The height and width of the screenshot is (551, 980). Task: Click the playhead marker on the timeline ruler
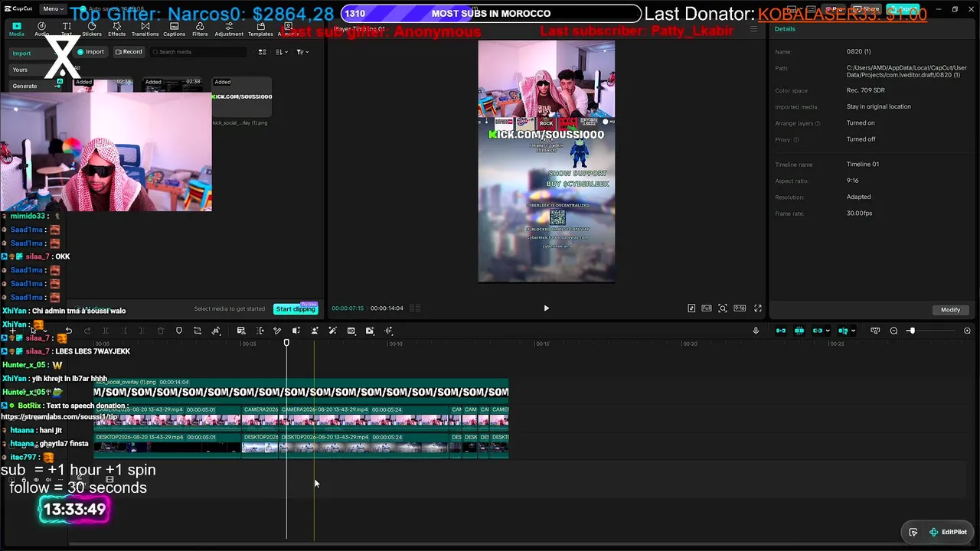[286, 343]
